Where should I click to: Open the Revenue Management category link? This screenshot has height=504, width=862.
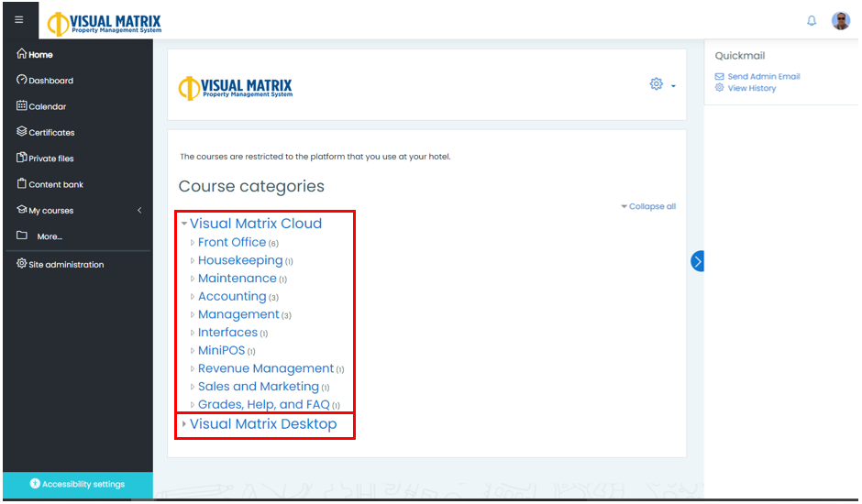[x=265, y=368]
